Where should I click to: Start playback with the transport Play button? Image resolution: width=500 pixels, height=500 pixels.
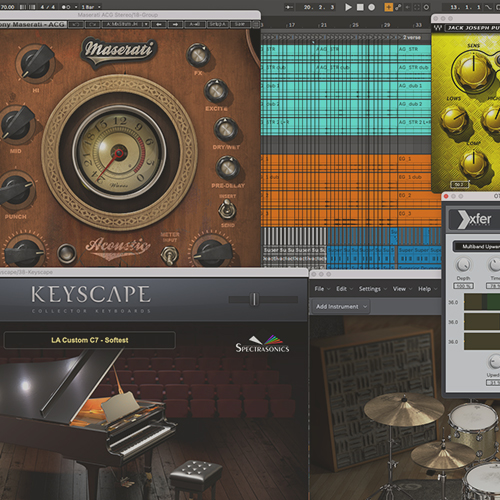click(348, 7)
